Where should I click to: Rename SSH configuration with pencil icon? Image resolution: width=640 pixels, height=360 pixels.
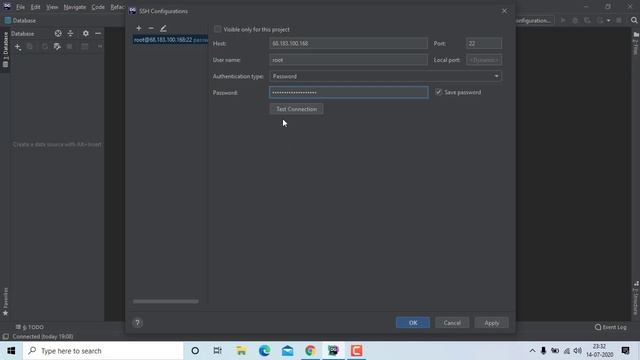(163, 28)
